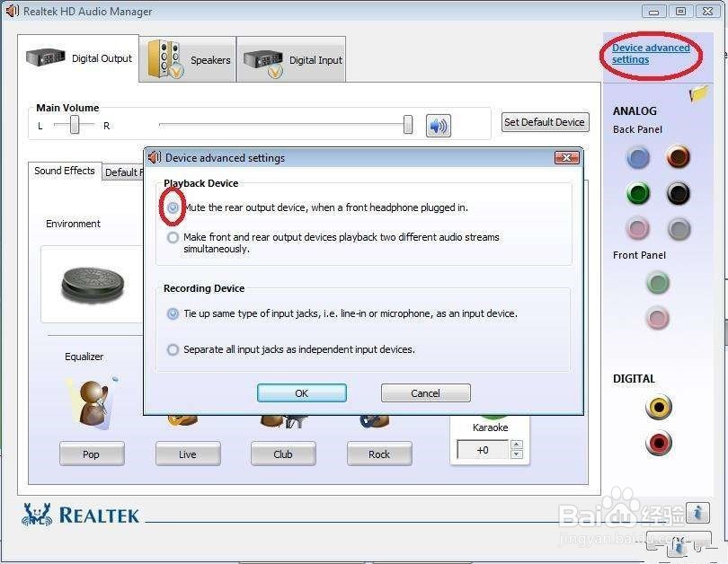Click the Main Volume slider handle
This screenshot has height=564, width=728.
(408, 125)
